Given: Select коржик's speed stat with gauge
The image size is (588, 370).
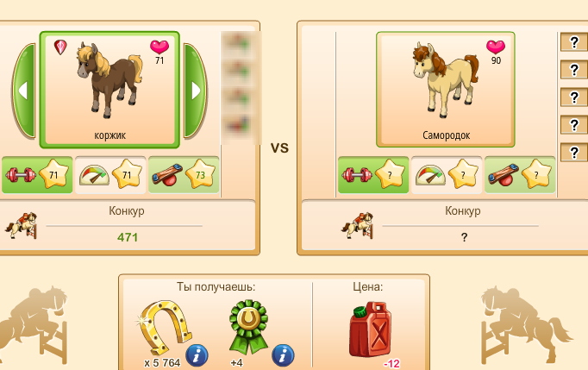Looking at the screenshot, I should point(110,175).
